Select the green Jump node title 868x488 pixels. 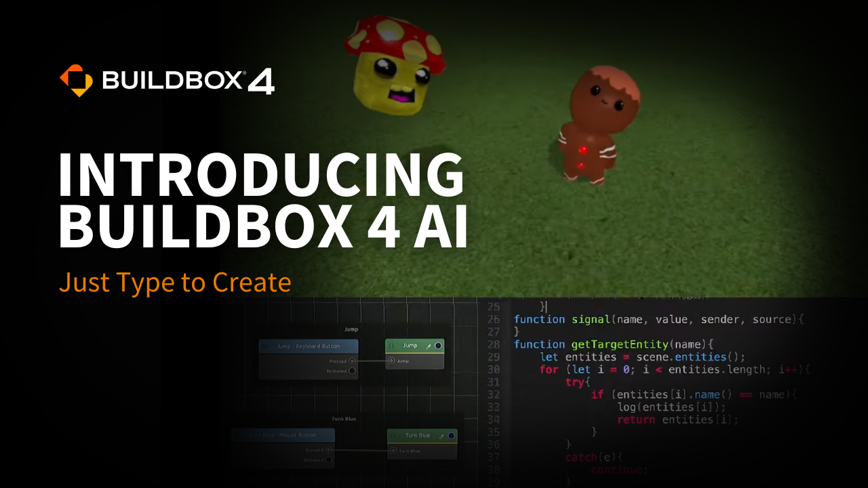click(410, 346)
